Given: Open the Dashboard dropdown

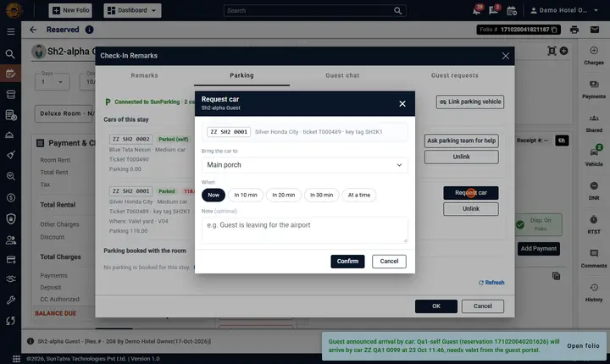Looking at the screenshot, I should pyautogui.click(x=132, y=10).
